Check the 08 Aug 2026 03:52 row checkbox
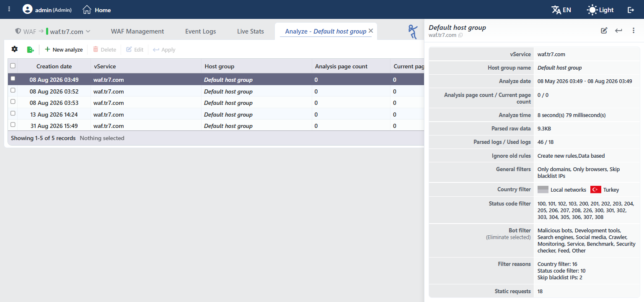 coord(13,90)
